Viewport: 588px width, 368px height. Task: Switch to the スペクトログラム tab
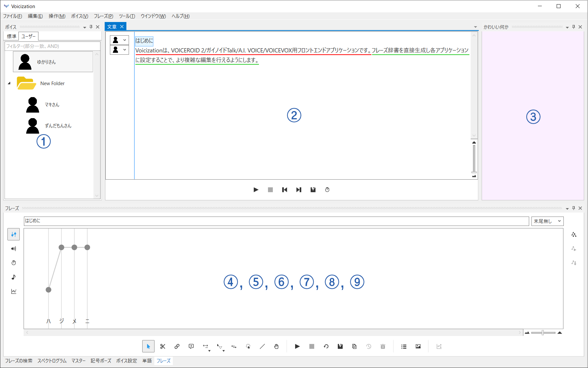(52, 361)
